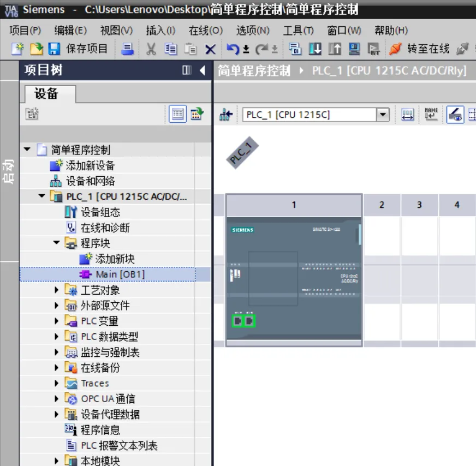This screenshot has height=466, width=476.
Task: Open the PLC_1 [CPU 1215C] device dropdown
Action: coord(383,115)
